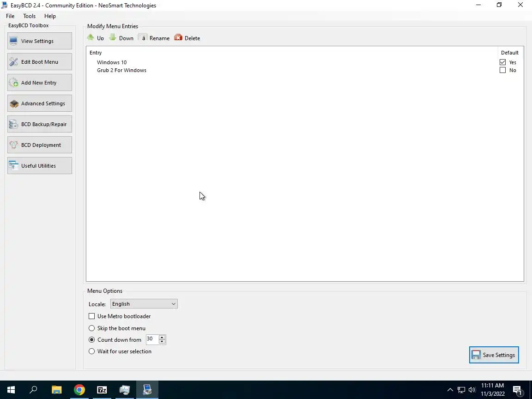Viewport: 532px width, 399px height.
Task: Increase countdown with up spinner arrow
Action: 162,337
